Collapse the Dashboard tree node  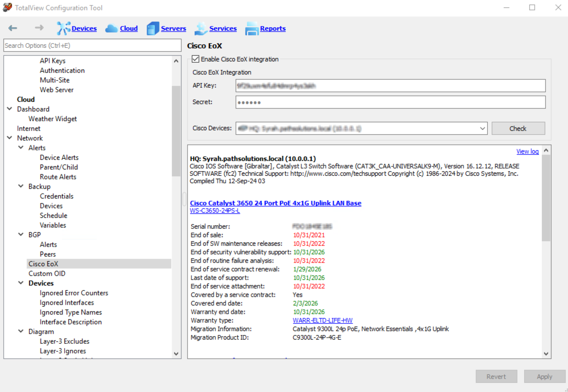click(x=10, y=109)
